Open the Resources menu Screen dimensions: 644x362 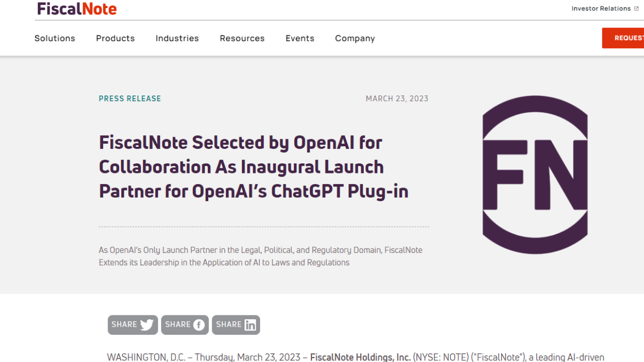point(242,38)
